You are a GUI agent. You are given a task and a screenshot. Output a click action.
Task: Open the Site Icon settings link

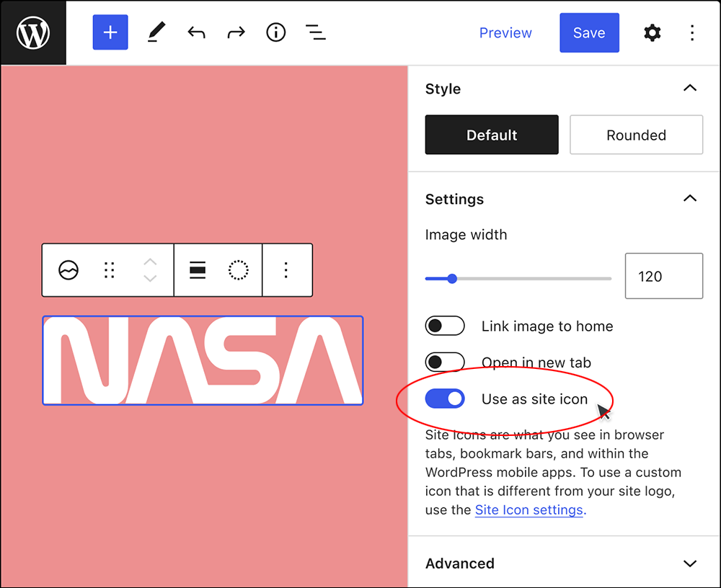[528, 510]
